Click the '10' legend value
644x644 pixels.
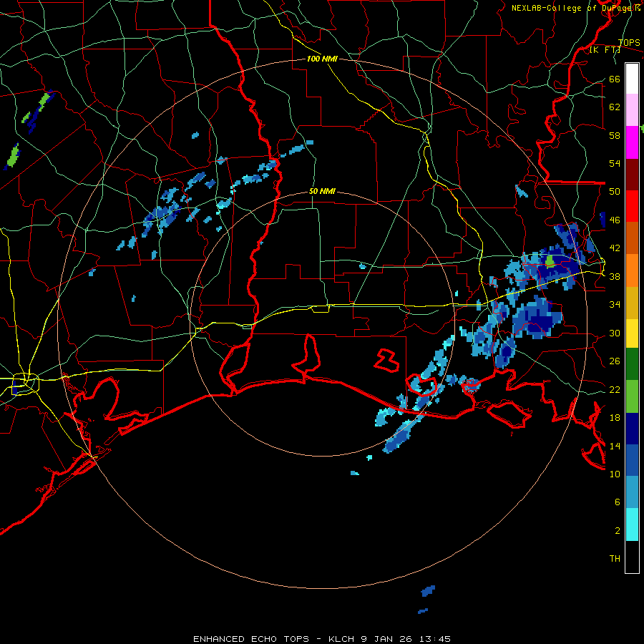(x=615, y=474)
